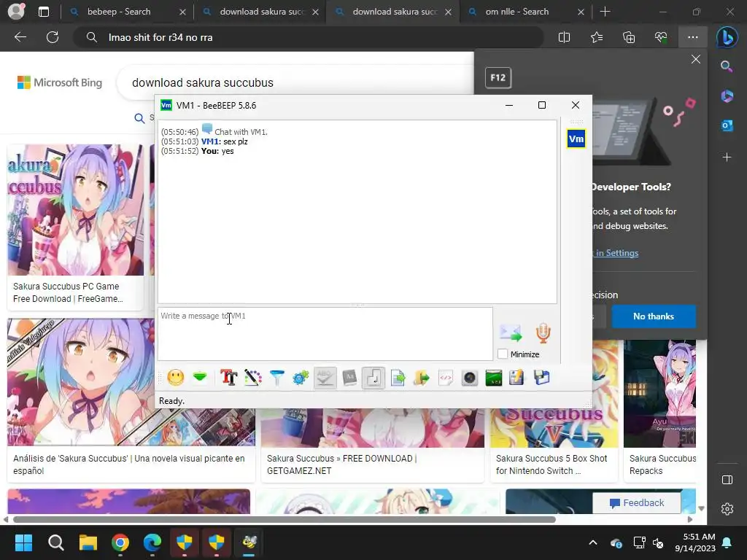Open the emoticons picker in BeeBEEP

175,378
